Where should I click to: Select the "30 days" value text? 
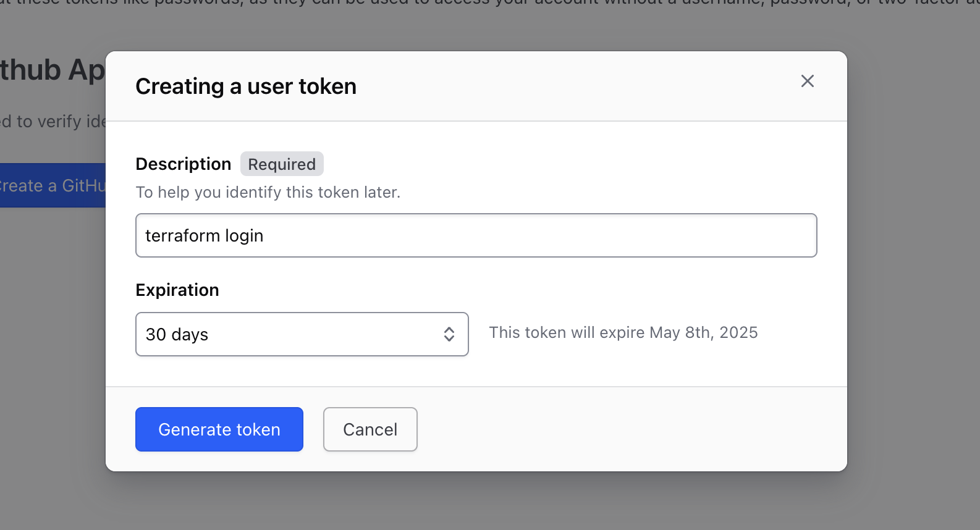pos(177,334)
